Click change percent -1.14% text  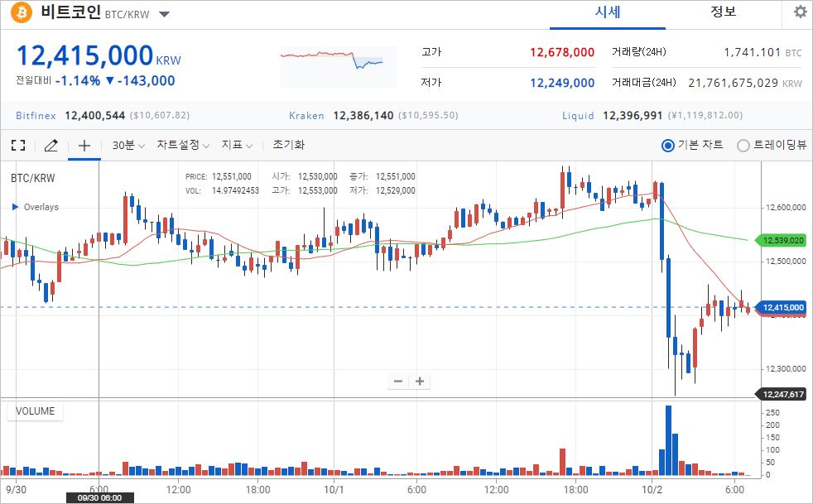pos(78,81)
